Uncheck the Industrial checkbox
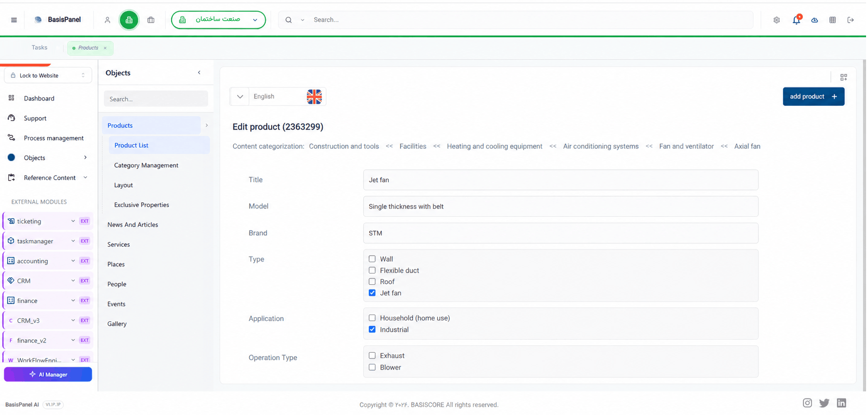This screenshot has width=868, height=415. click(372, 329)
